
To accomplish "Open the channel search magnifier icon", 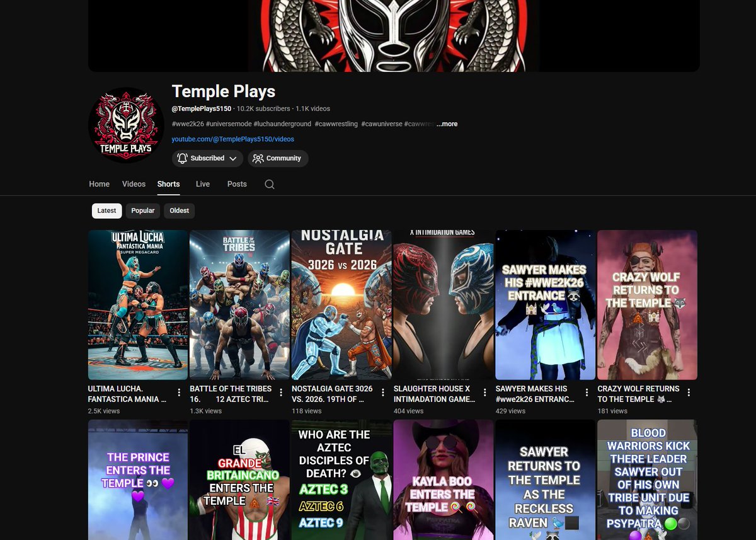I will (270, 184).
